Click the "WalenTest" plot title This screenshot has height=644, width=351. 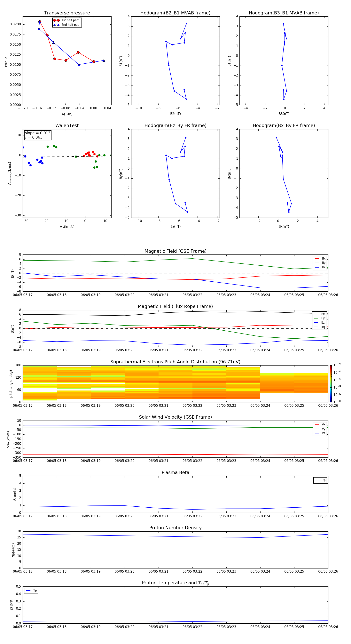[67, 125]
